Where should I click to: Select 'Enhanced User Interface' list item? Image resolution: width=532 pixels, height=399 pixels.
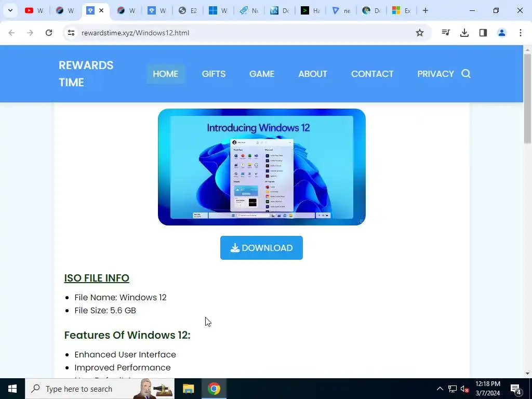click(x=125, y=354)
